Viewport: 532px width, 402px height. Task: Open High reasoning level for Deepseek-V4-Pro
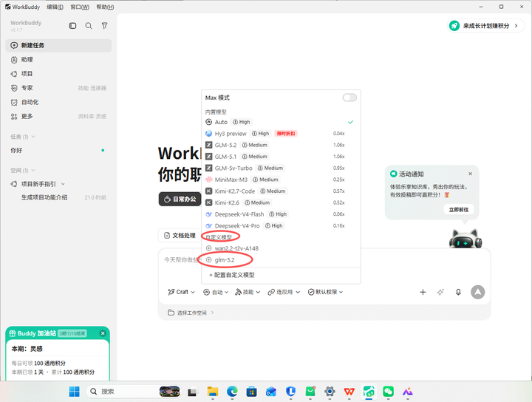tap(274, 226)
